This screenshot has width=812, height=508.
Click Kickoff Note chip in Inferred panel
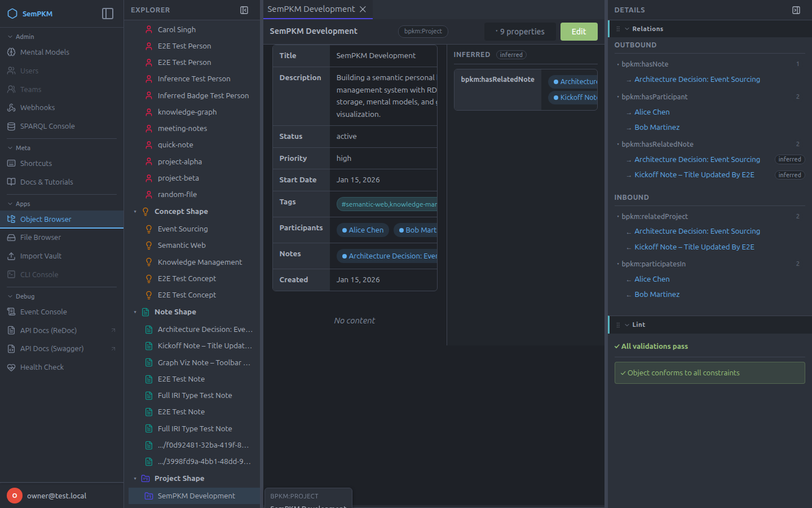click(573, 97)
